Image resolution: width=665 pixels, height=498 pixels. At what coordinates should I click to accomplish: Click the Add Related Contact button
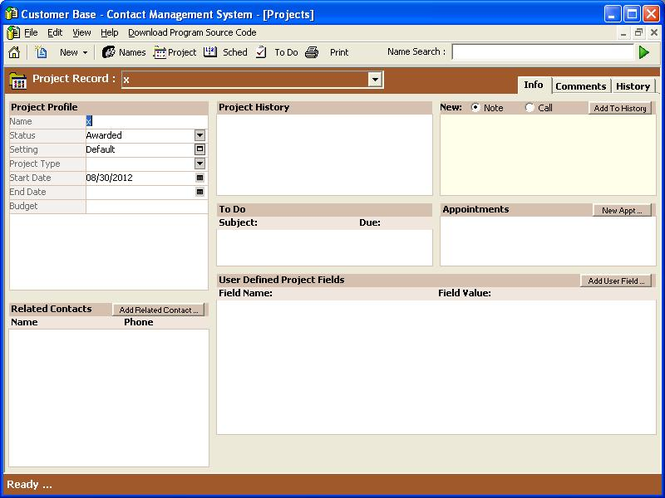[x=158, y=310]
